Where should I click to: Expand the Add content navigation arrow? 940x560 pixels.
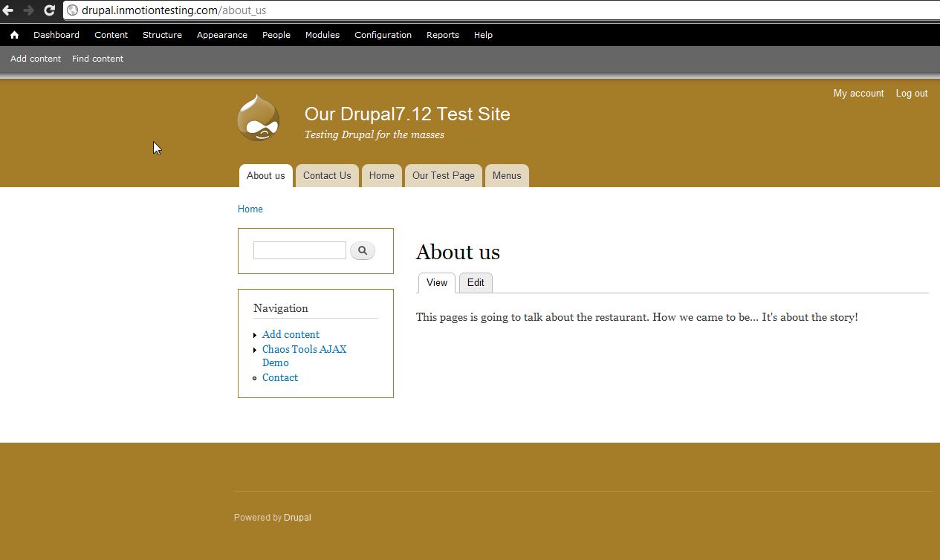click(255, 336)
